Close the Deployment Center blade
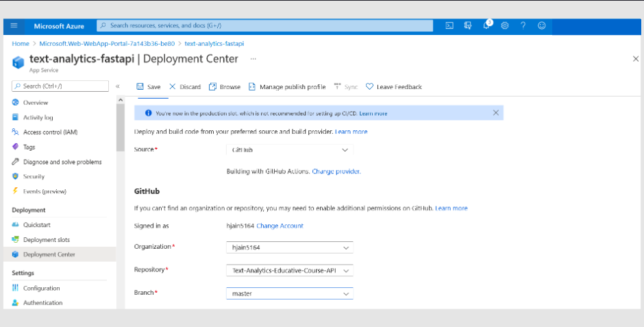The width and height of the screenshot is (644, 327). click(x=635, y=59)
